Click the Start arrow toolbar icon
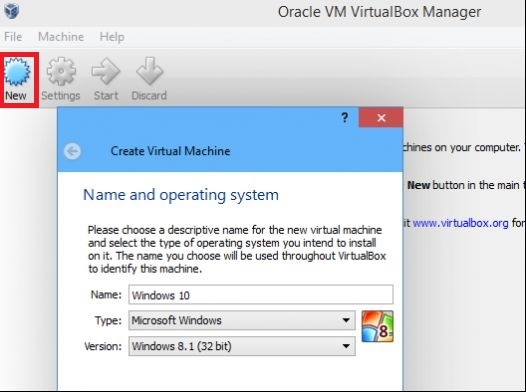Screen dimensions: 526x392 [x=106, y=71]
